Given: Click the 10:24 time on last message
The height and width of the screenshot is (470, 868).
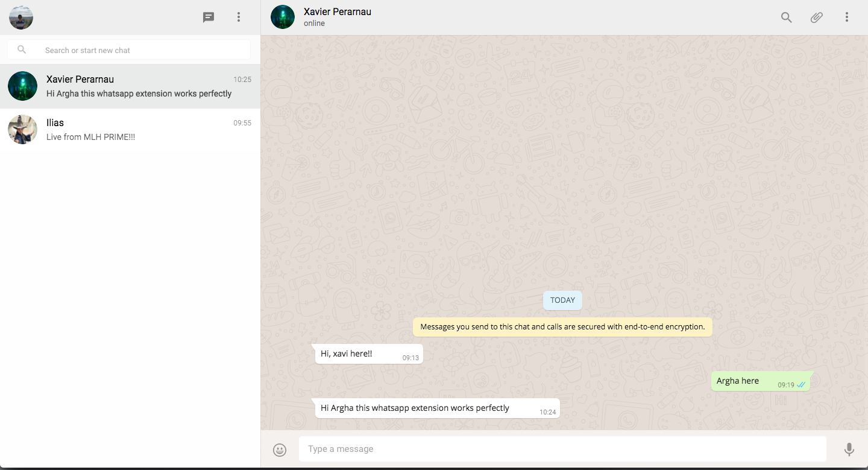Looking at the screenshot, I should (x=547, y=413).
